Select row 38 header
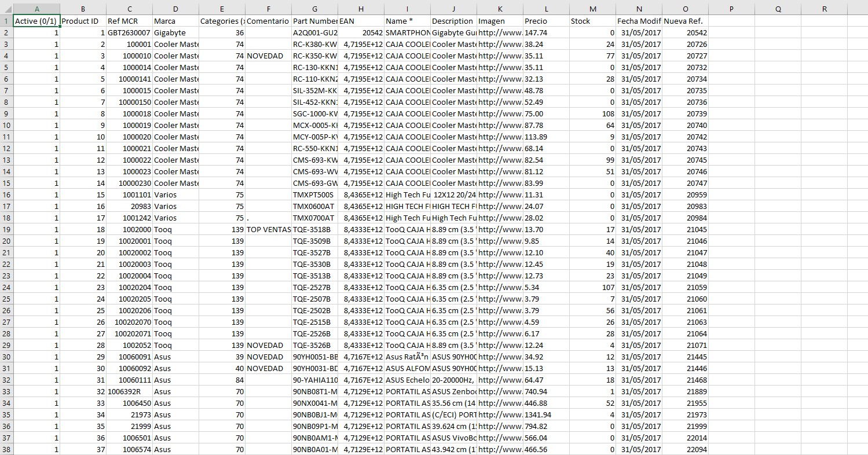Viewport: 868px width, 455px height. (6, 449)
